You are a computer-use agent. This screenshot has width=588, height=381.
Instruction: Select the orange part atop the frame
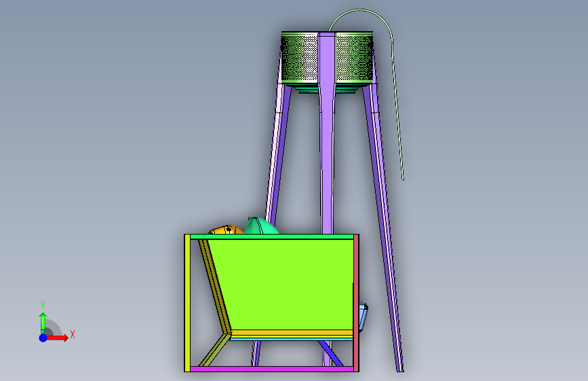(226, 230)
